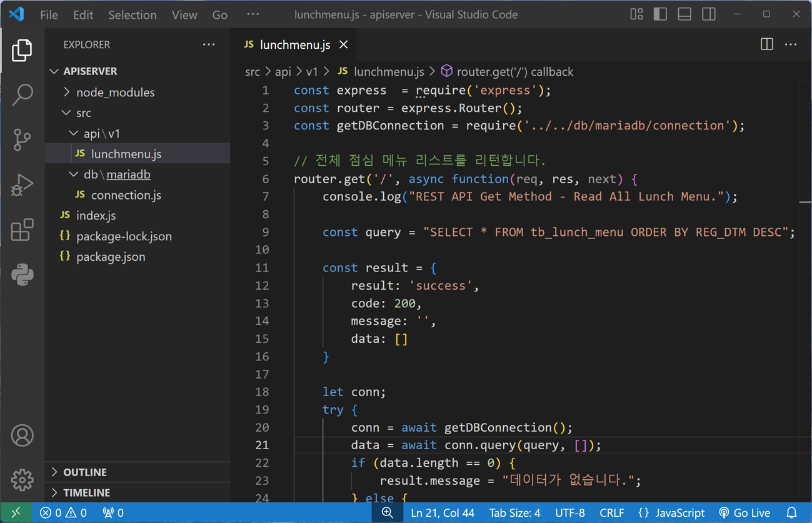Image resolution: width=812 pixels, height=523 pixels.
Task: Open notifications bell in status bar
Action: (x=791, y=512)
